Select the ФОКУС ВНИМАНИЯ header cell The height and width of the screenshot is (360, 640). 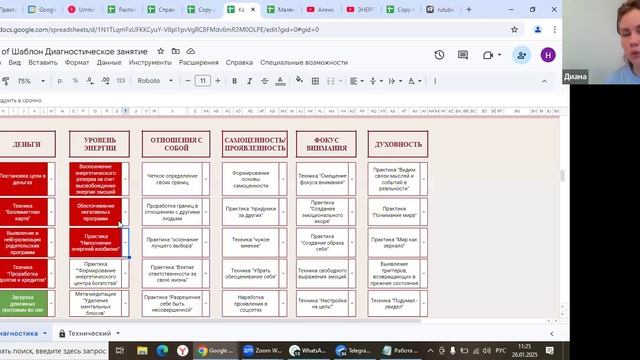coord(326,144)
